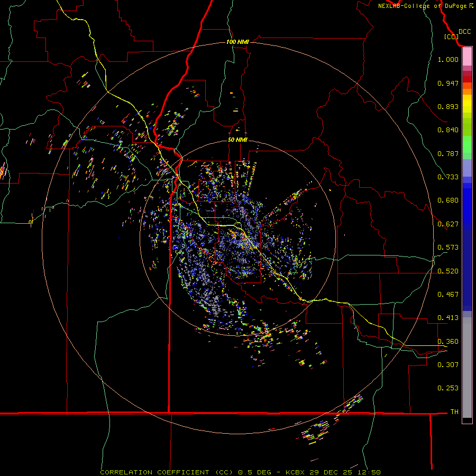Click the KCBX radar site identifier
Viewport: 476px width, 476px height.
tap(295, 472)
